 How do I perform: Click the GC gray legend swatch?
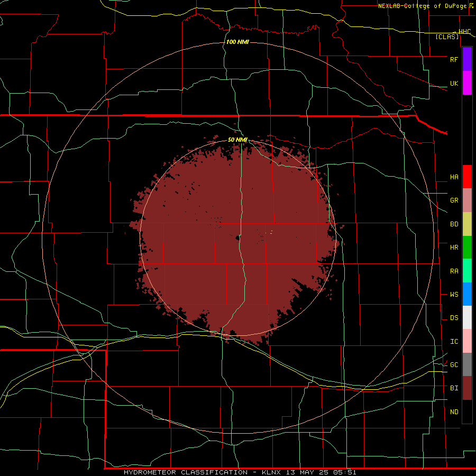click(467, 364)
